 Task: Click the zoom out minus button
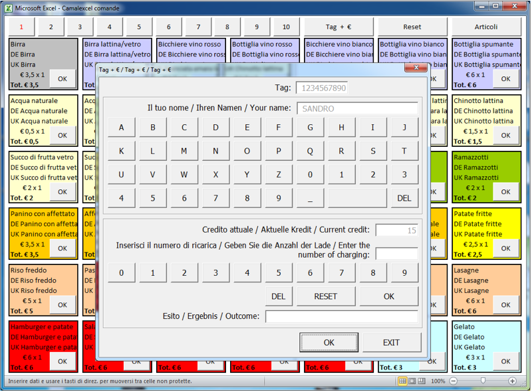(x=454, y=381)
